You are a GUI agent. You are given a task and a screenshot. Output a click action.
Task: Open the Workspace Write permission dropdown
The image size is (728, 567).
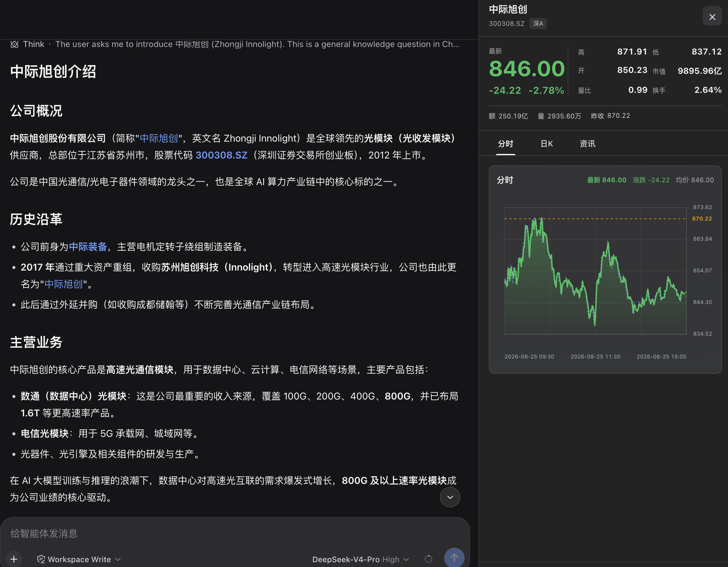[79, 559]
